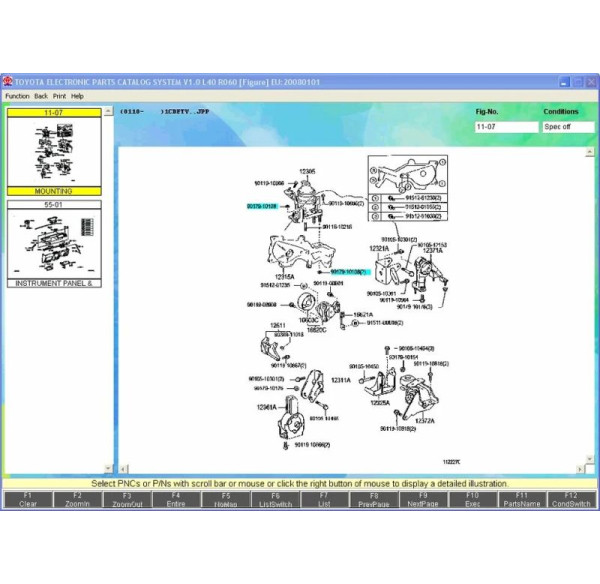This screenshot has height=584, width=600.
Task: Click the Print menu item
Action: [x=59, y=96]
